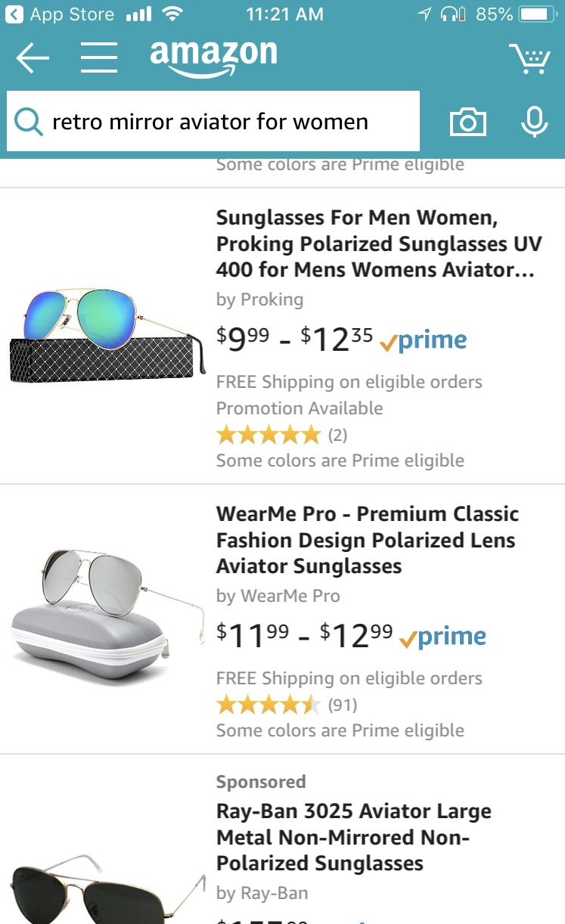Tap the camera icon for visual search
This screenshot has height=924, width=565.
(467, 121)
